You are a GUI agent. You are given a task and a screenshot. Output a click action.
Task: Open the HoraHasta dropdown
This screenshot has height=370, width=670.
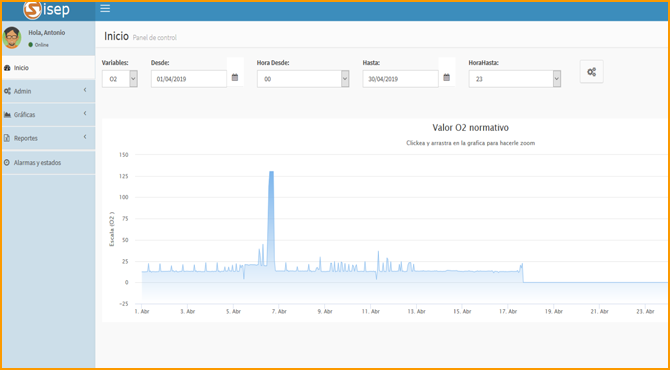click(x=514, y=79)
